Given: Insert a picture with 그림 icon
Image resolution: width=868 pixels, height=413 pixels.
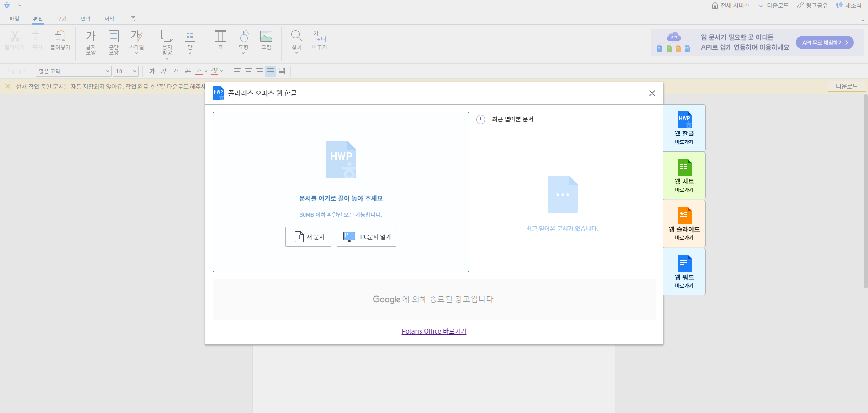Looking at the screenshot, I should click(x=266, y=36).
